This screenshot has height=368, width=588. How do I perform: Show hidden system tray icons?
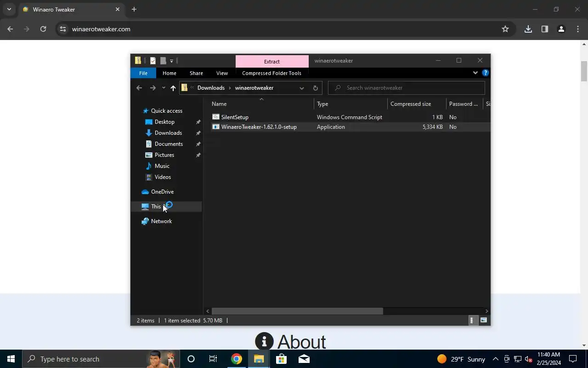[495, 359]
